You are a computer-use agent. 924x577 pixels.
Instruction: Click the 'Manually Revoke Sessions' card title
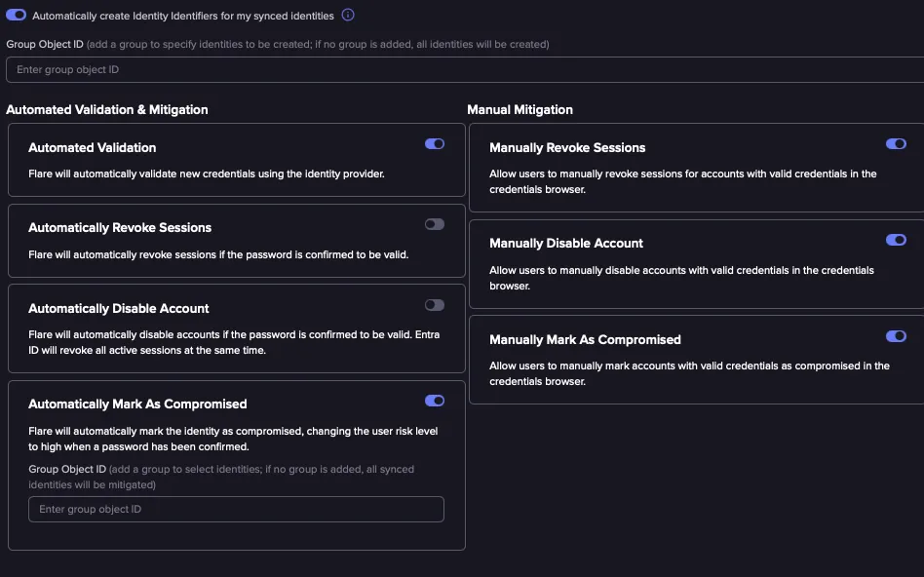(x=567, y=147)
